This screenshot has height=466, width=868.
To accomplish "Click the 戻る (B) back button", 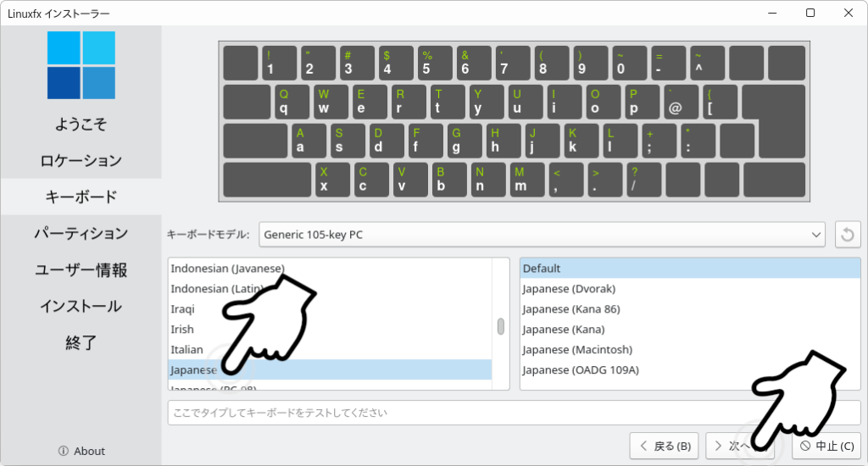I will [x=664, y=446].
